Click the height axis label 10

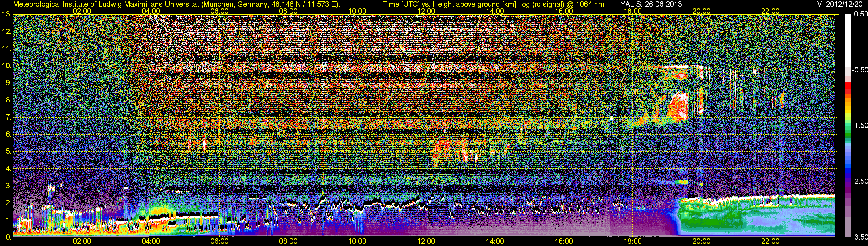6,66
